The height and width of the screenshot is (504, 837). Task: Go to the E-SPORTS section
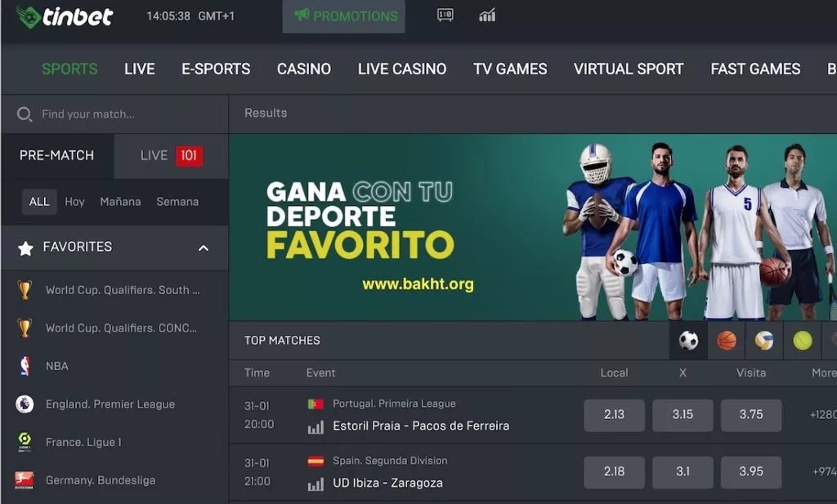[x=216, y=69]
